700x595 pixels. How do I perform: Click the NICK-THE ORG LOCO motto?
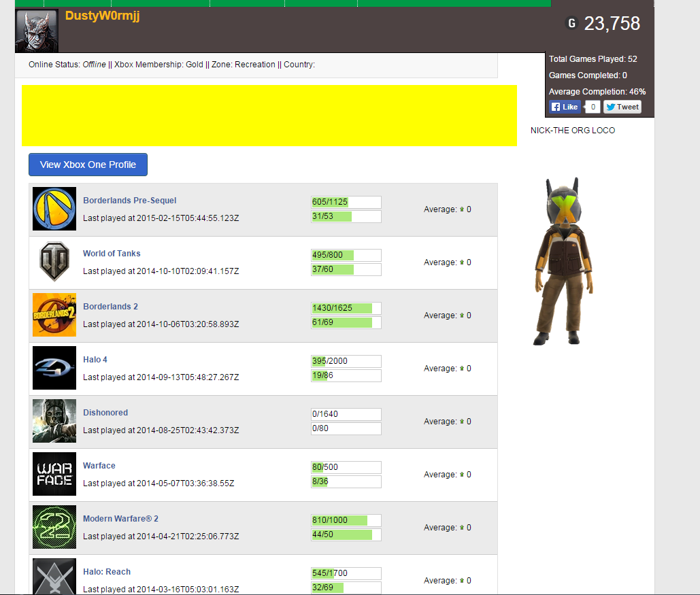573,131
